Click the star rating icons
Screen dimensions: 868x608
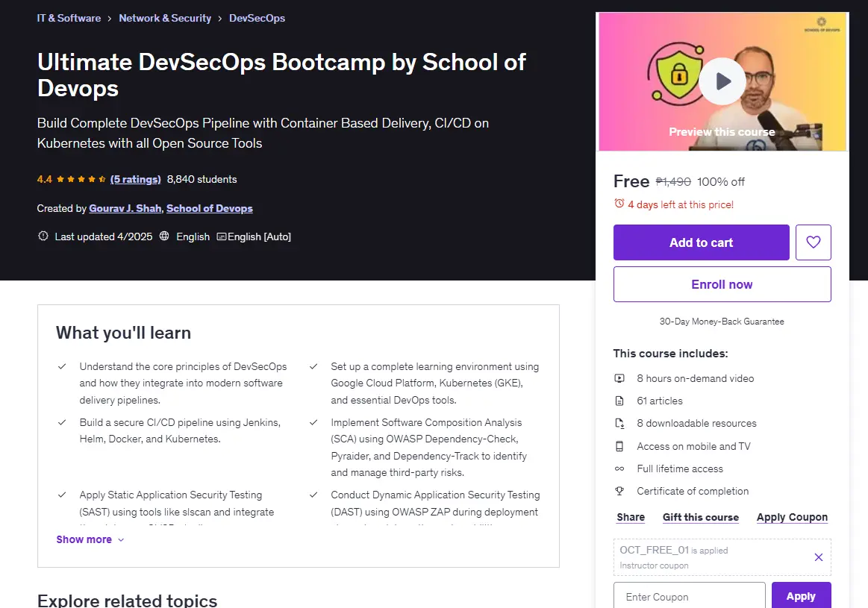pos(81,179)
